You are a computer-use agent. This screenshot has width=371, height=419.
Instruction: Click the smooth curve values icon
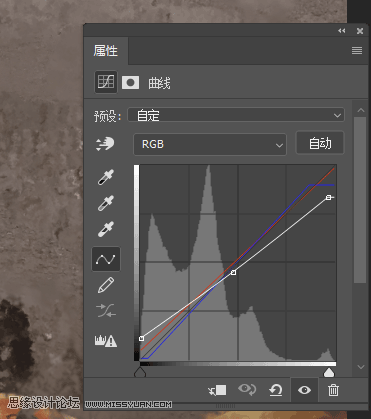(106, 311)
